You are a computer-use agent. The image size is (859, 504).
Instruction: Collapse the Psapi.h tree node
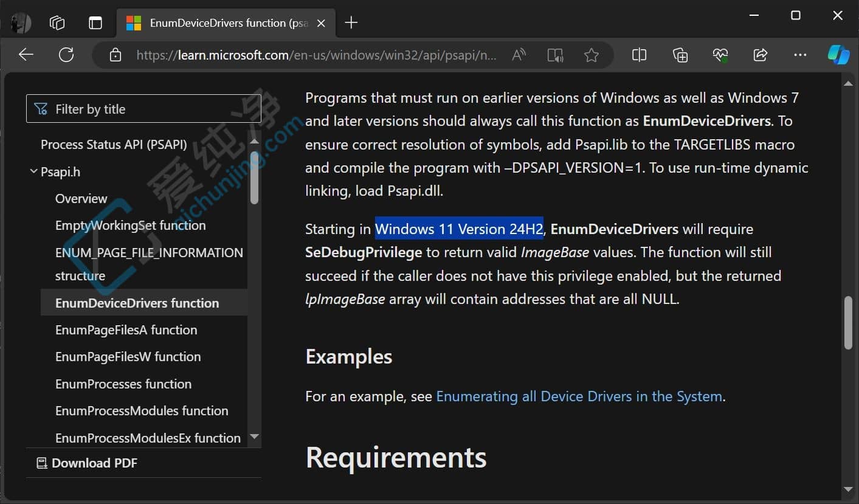click(33, 171)
